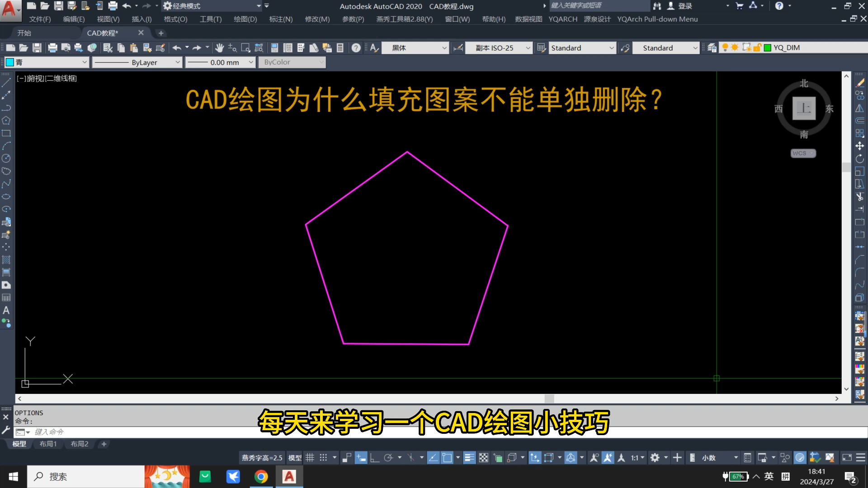
Task: Toggle grid display in status bar
Action: [310, 458]
